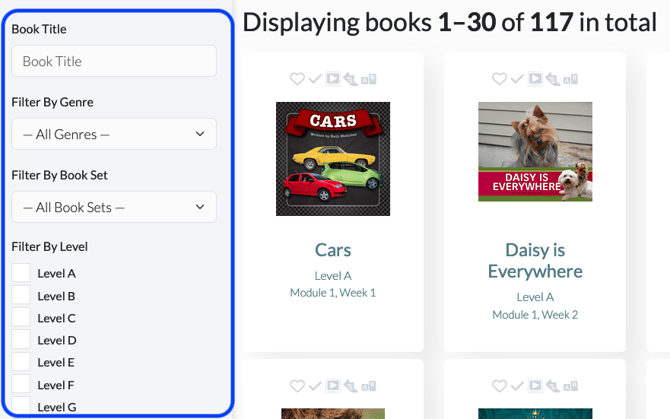Click the play video icon on Daisy is Everywhere
Screen dimensions: 670x419
coord(535,79)
